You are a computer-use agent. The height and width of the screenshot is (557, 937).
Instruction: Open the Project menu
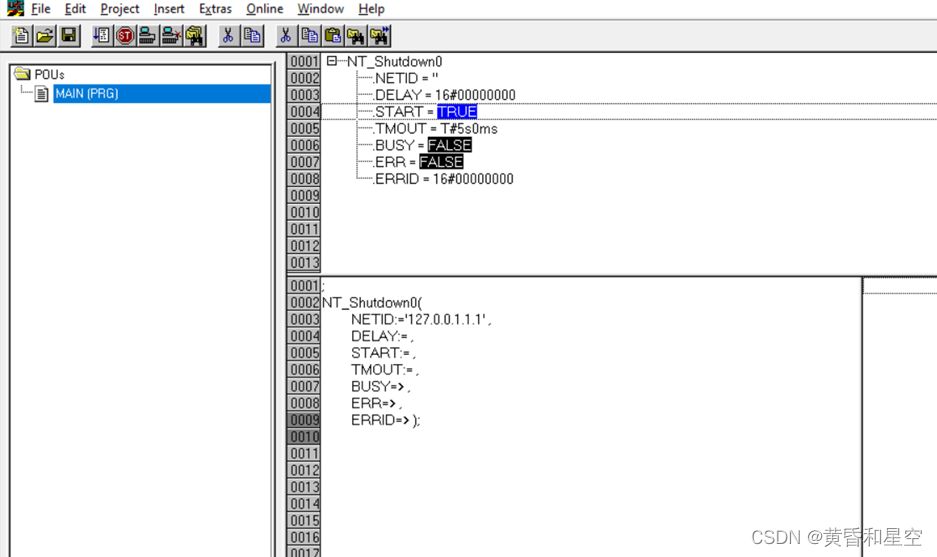click(x=120, y=9)
